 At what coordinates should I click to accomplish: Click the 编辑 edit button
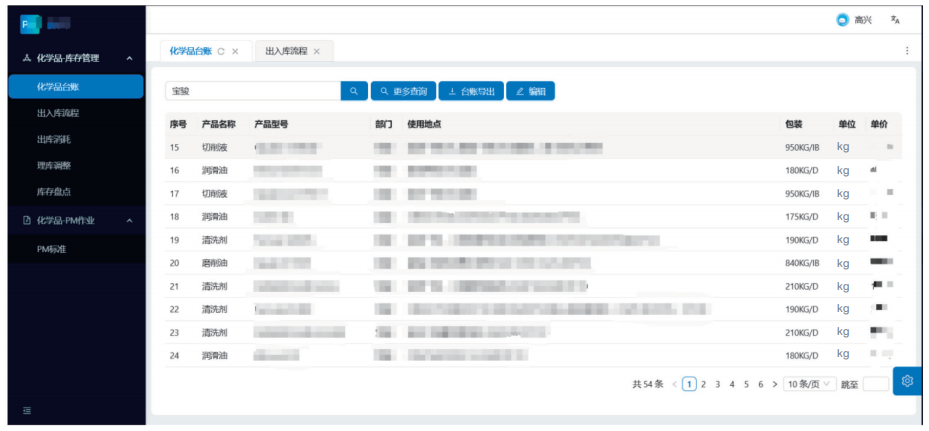click(531, 91)
